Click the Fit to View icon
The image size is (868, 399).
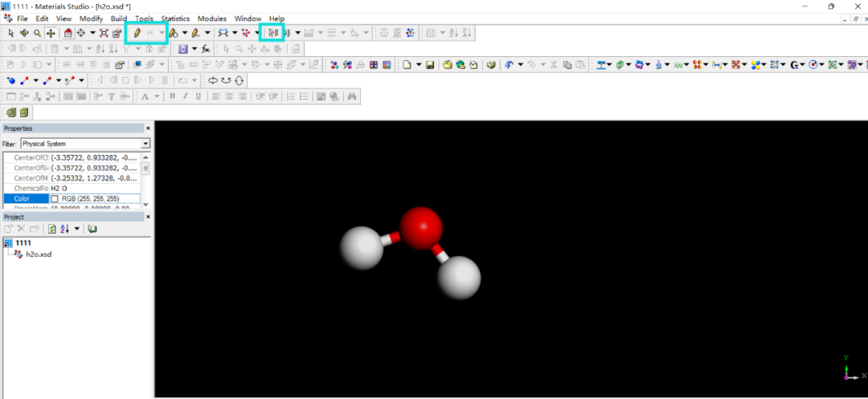tap(104, 33)
